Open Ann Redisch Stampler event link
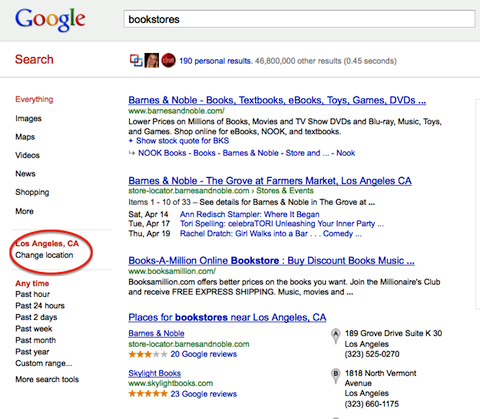This screenshot has height=419, width=480. click(x=250, y=214)
